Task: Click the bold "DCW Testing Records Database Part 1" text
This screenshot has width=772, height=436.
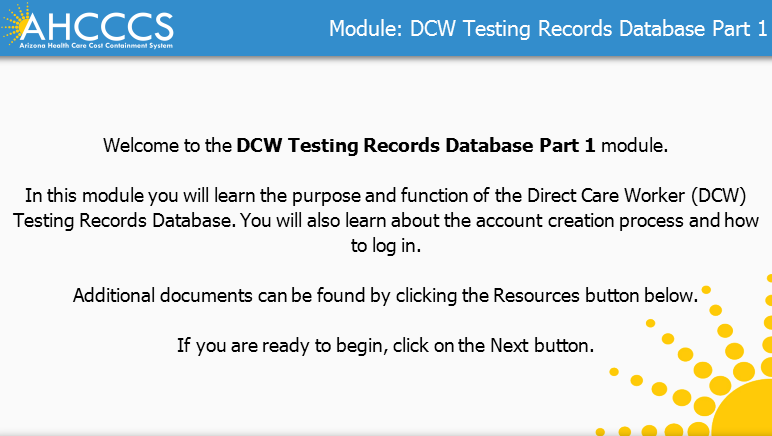Action: (x=416, y=145)
